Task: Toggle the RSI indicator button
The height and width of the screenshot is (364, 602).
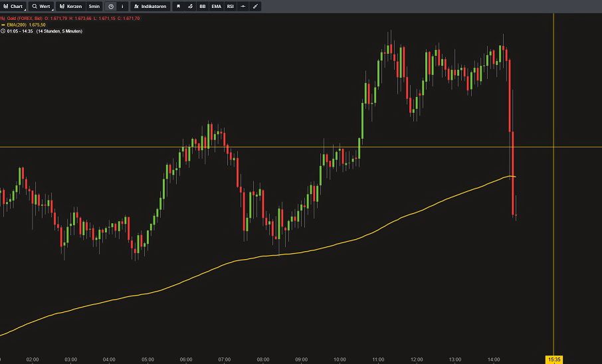Action: coord(231,6)
